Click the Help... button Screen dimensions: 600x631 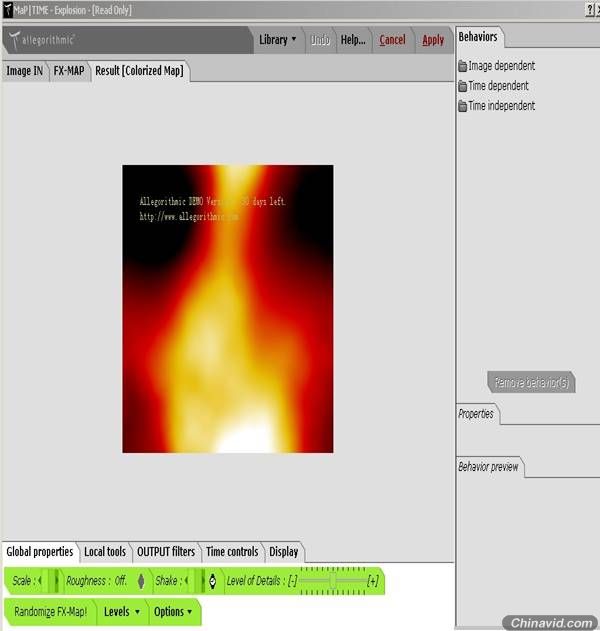353,40
